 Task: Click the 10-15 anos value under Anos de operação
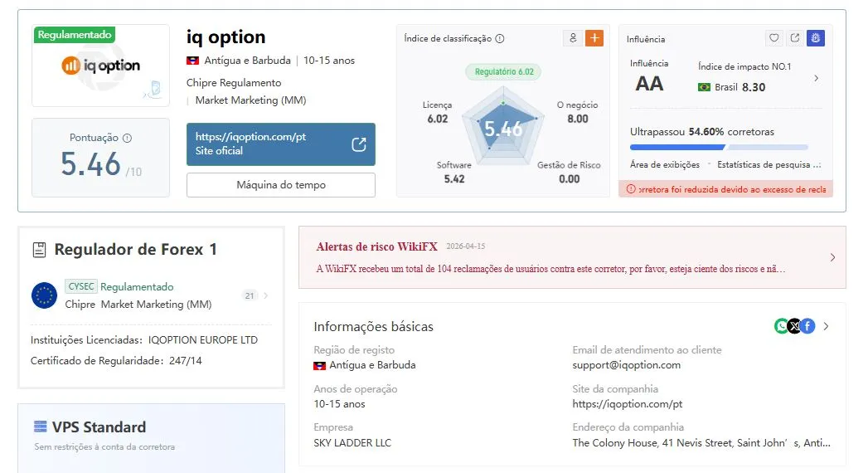point(339,404)
